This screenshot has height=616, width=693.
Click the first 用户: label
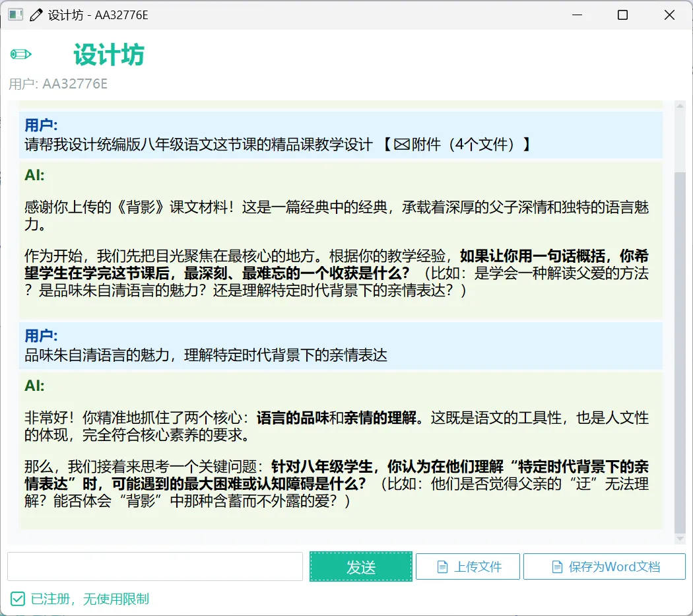point(41,125)
